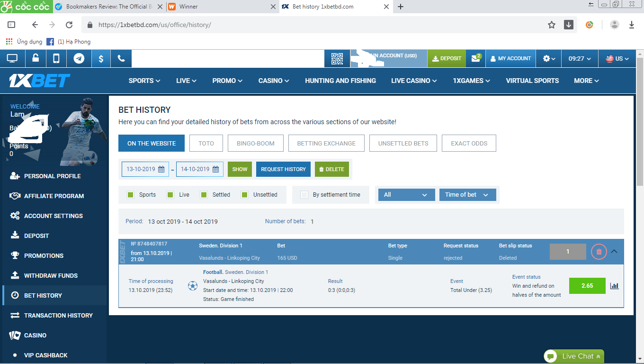Open the site settings gear dropdown
644x364 pixels.
tap(549, 58)
